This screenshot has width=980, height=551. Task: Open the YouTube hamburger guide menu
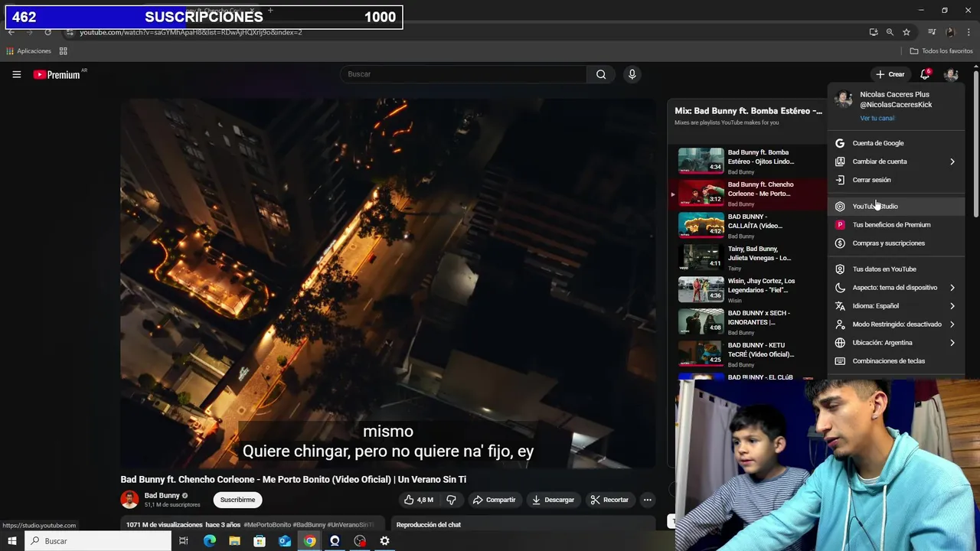16,74
